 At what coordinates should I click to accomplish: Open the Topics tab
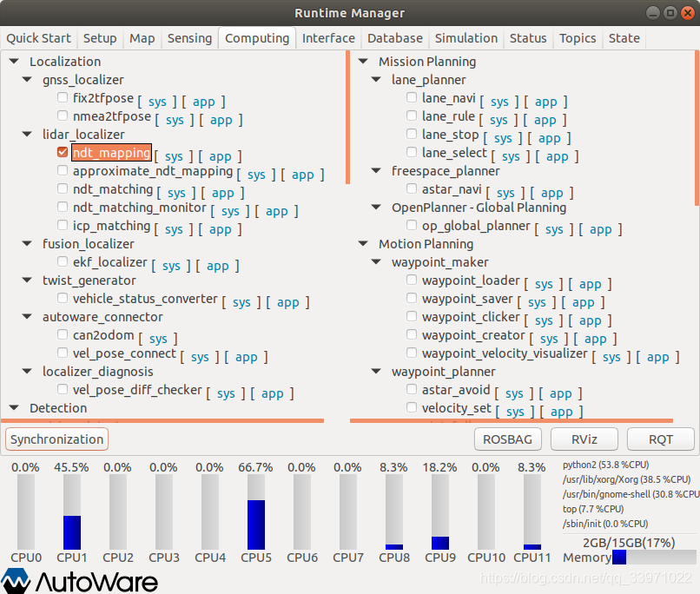(578, 38)
